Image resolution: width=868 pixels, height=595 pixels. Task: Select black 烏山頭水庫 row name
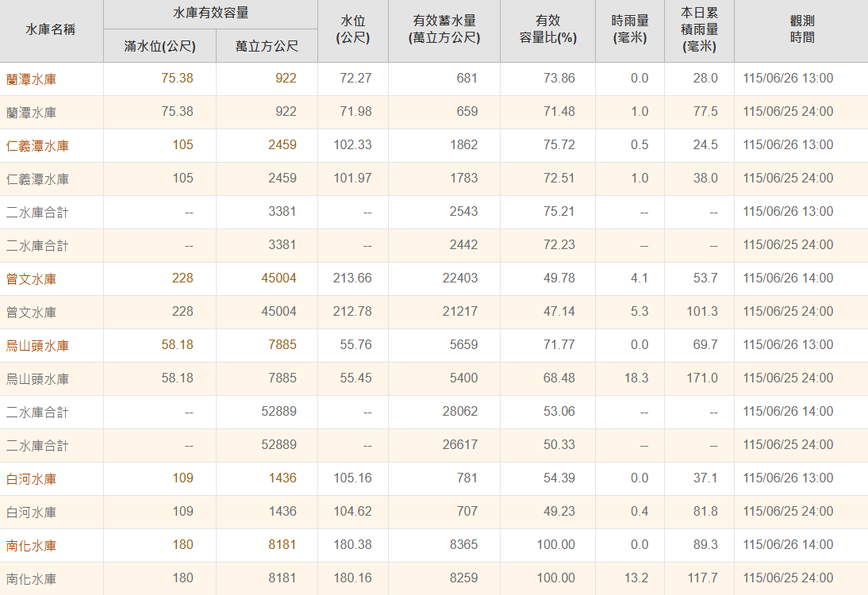coord(37,379)
